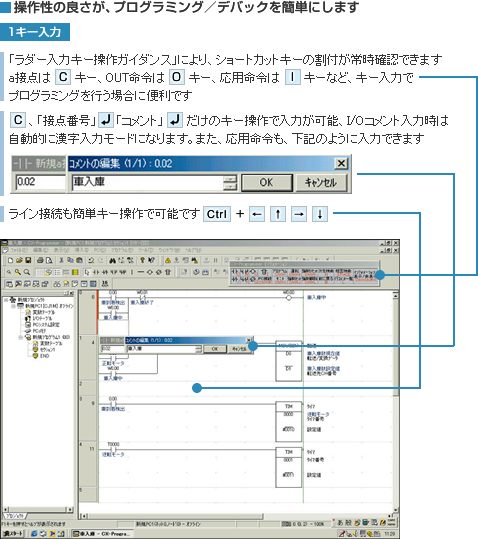Screen dimensions: 478x539
Task: Toggle the project workspace view button
Action: point(9,284)
